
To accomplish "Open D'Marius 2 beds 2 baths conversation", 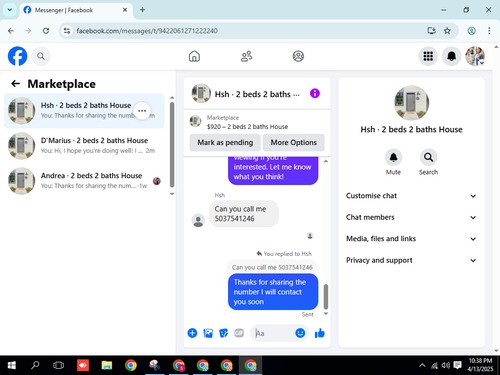I will [84, 146].
